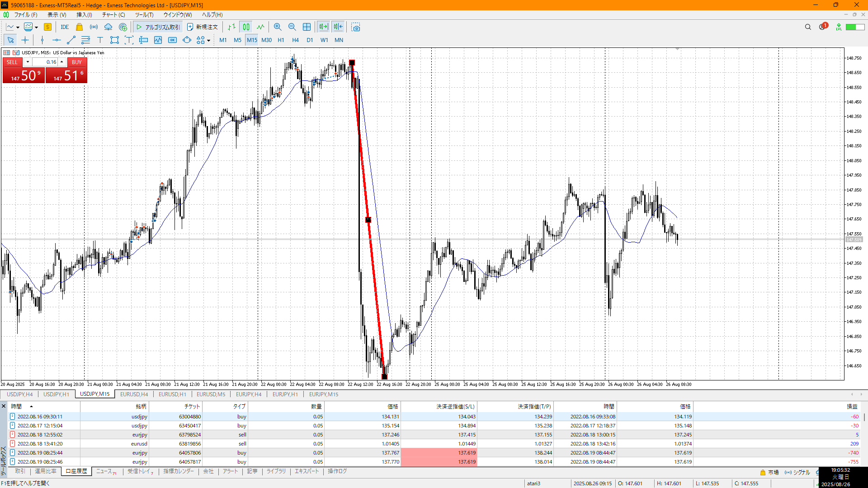Open the ファイル (File) menu
The width and height of the screenshot is (868, 488).
click(x=26, y=15)
